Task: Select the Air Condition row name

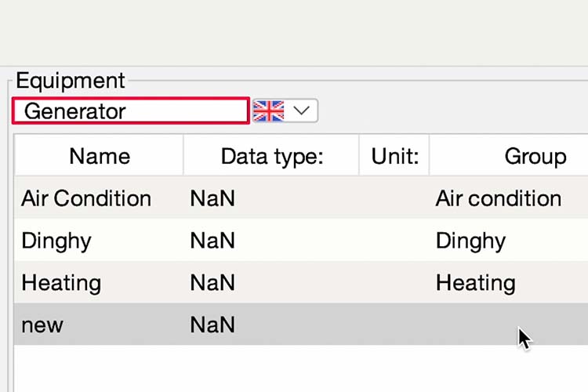Action: point(86,198)
